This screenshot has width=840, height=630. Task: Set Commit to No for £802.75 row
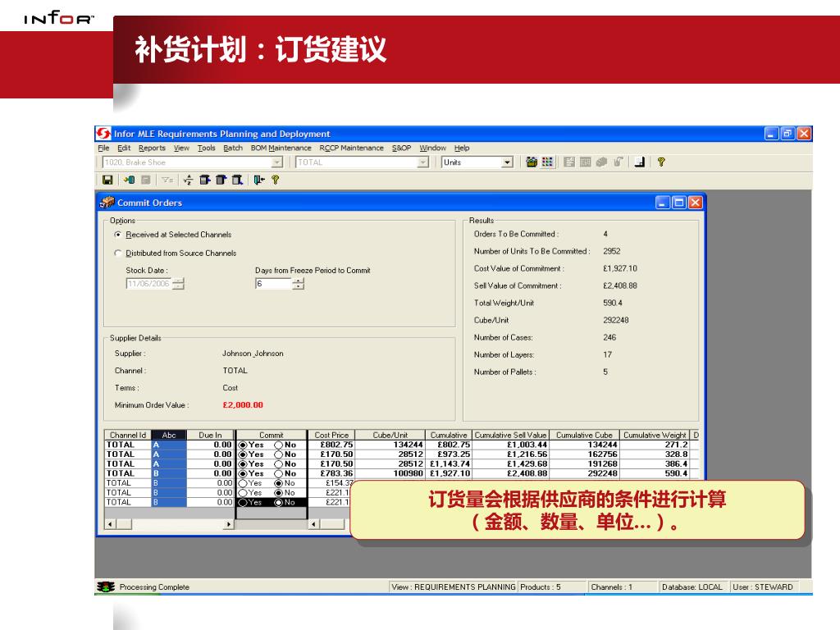point(278,445)
